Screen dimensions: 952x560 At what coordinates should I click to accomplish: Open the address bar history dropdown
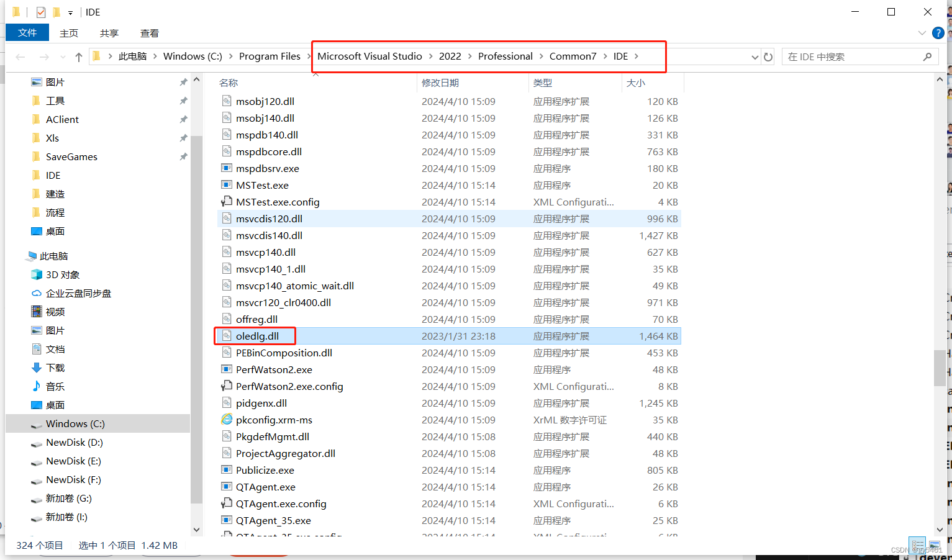click(755, 56)
